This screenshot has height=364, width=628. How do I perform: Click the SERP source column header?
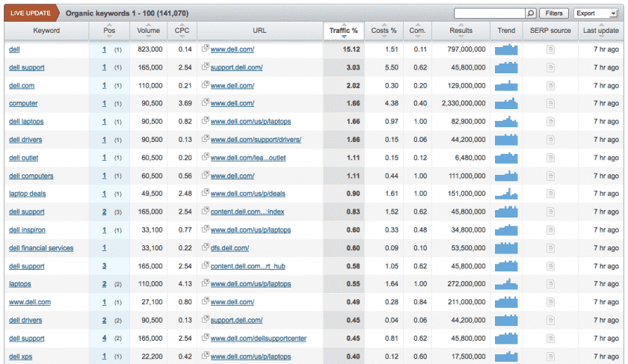coord(550,31)
